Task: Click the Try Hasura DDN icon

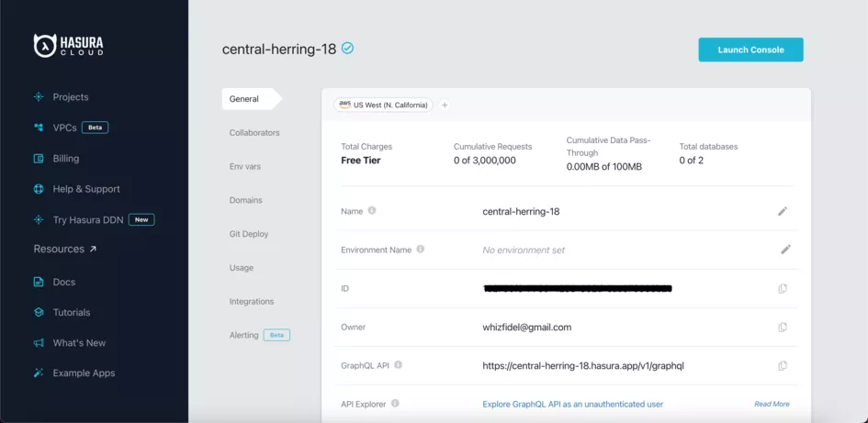Action: (x=39, y=219)
